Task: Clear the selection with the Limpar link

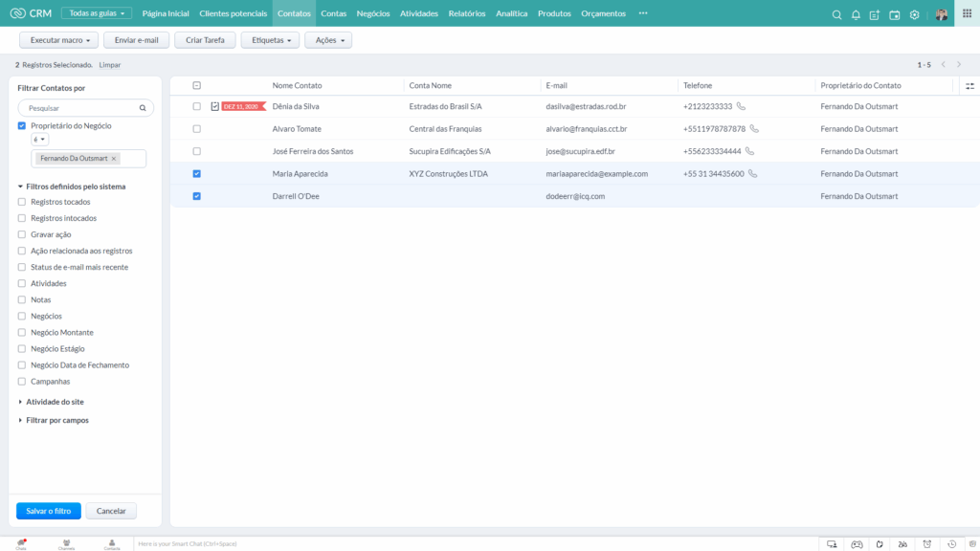Action: [110, 65]
